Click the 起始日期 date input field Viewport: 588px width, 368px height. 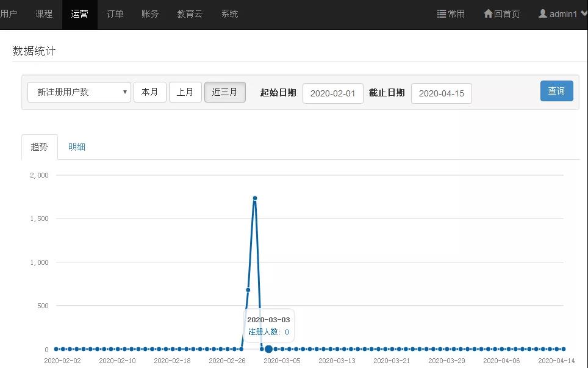333,93
